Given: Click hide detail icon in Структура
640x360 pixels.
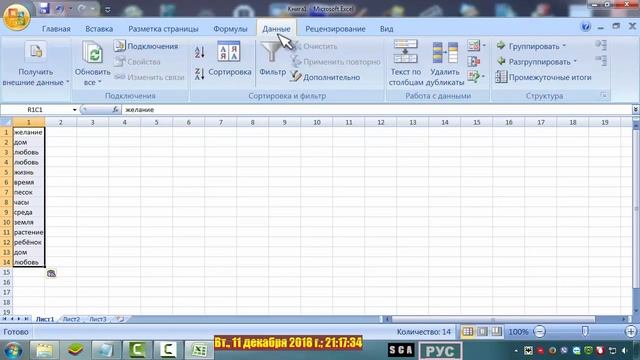Looking at the screenshot, I should coord(601,61).
